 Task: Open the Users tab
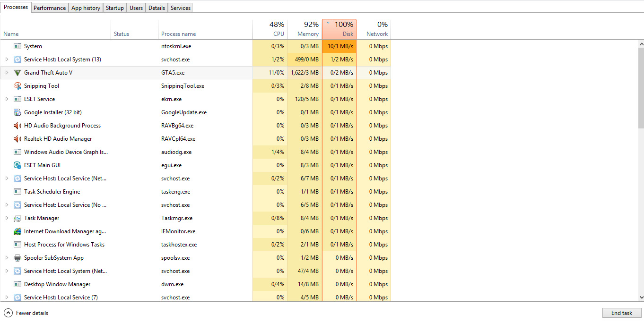click(136, 8)
